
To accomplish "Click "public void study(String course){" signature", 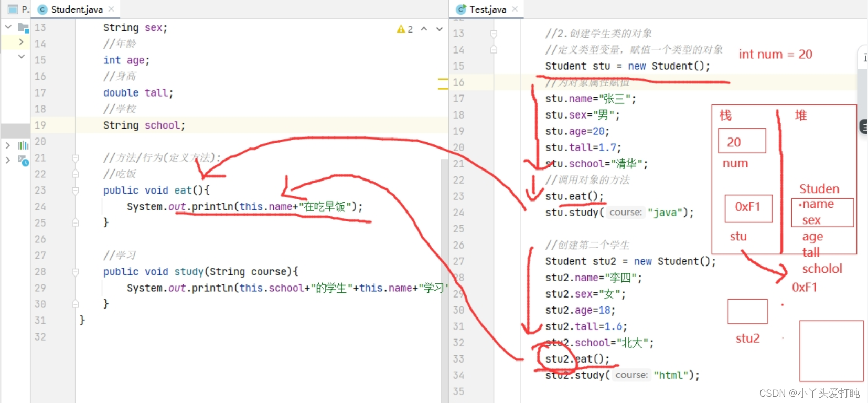I will pos(201,272).
